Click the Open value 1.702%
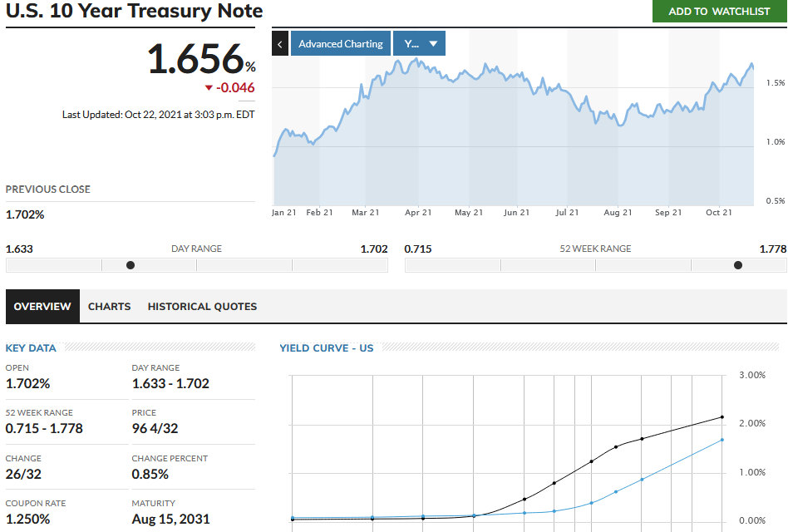Screen dimensions: 788x532 click(x=27, y=384)
